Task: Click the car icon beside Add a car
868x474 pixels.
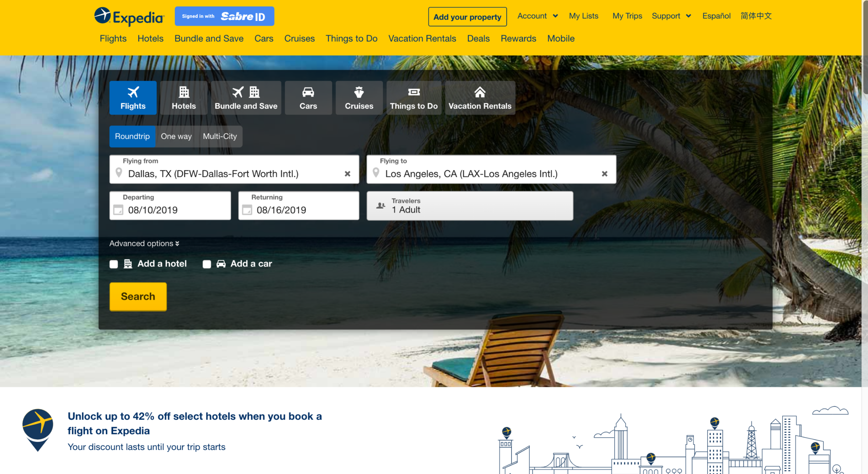Action: pos(221,264)
